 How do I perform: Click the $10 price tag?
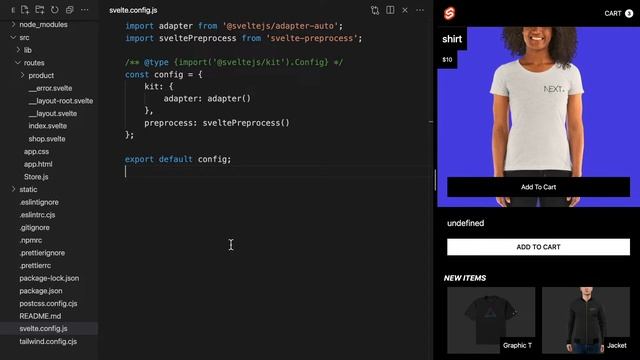click(x=447, y=60)
